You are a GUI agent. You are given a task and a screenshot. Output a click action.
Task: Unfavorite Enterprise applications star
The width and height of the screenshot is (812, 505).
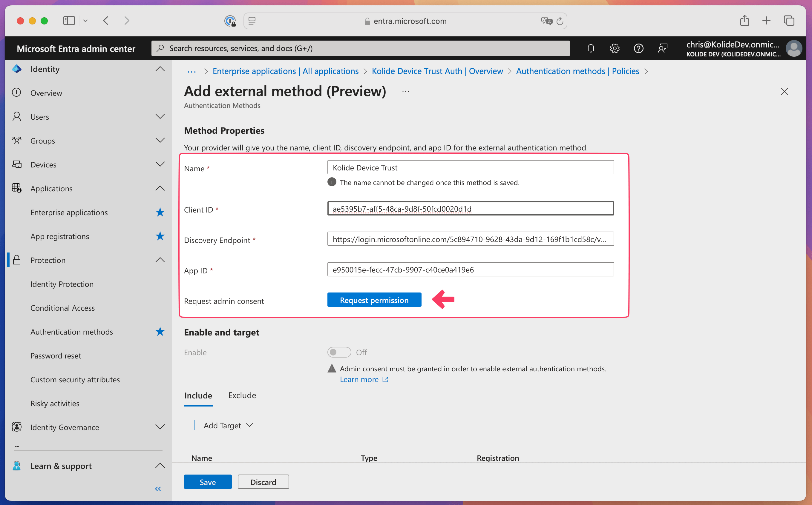click(160, 213)
